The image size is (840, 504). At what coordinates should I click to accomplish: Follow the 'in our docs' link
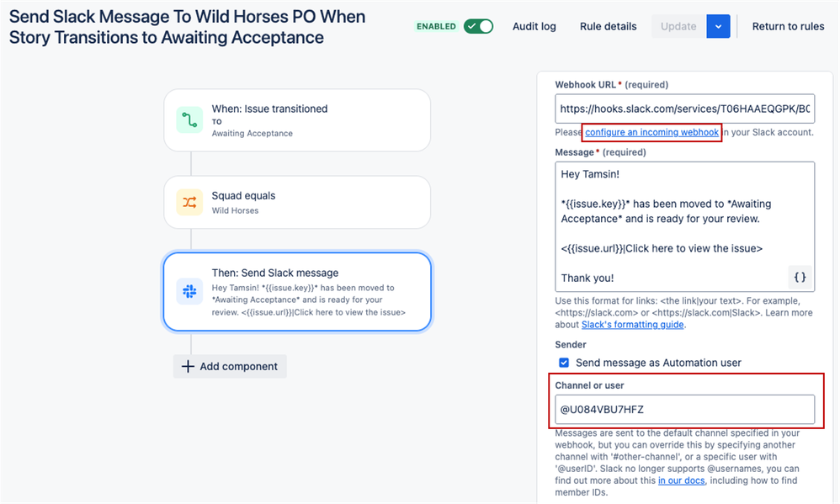click(682, 480)
